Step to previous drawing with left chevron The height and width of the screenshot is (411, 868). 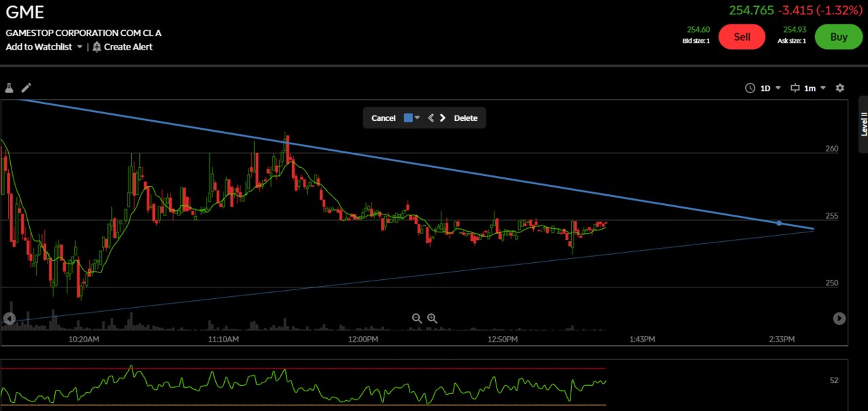(x=431, y=118)
